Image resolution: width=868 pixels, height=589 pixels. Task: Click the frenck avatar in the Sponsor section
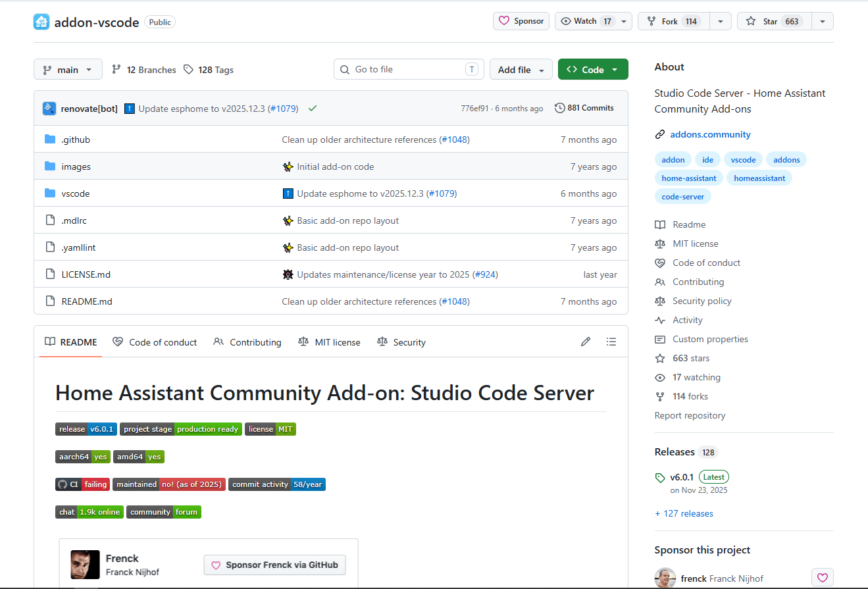[665, 578]
